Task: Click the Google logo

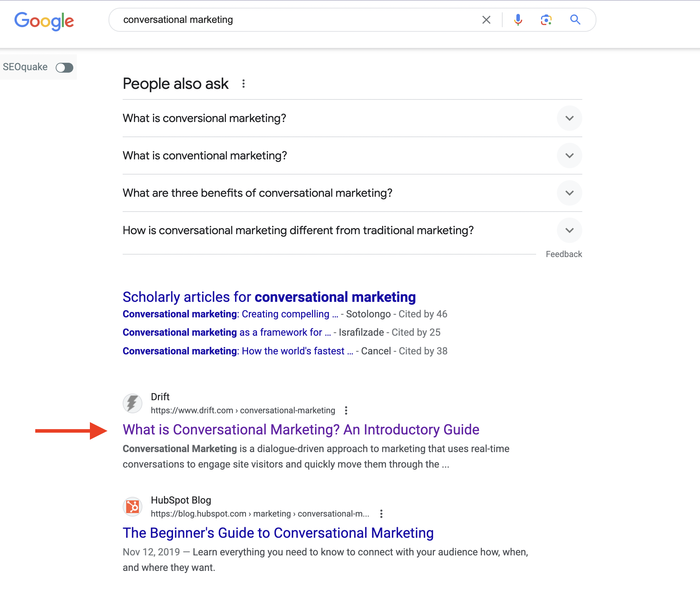Action: pyautogui.click(x=44, y=21)
